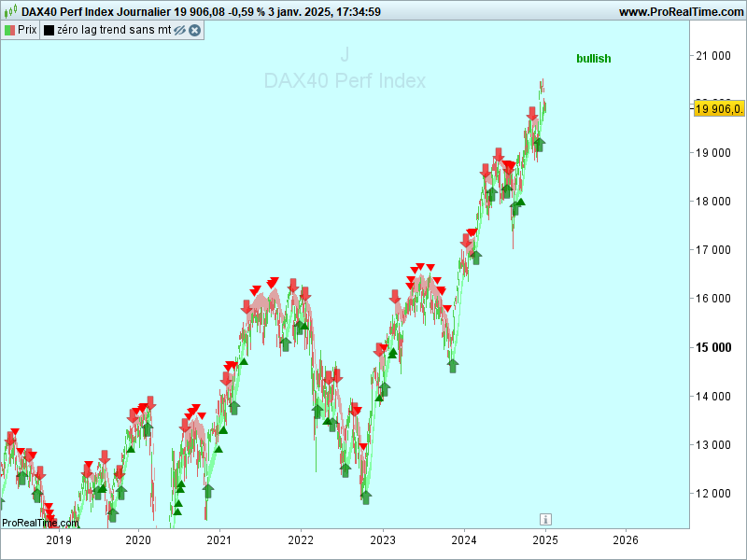Click the green bullish label
747x560 pixels.
tap(594, 59)
